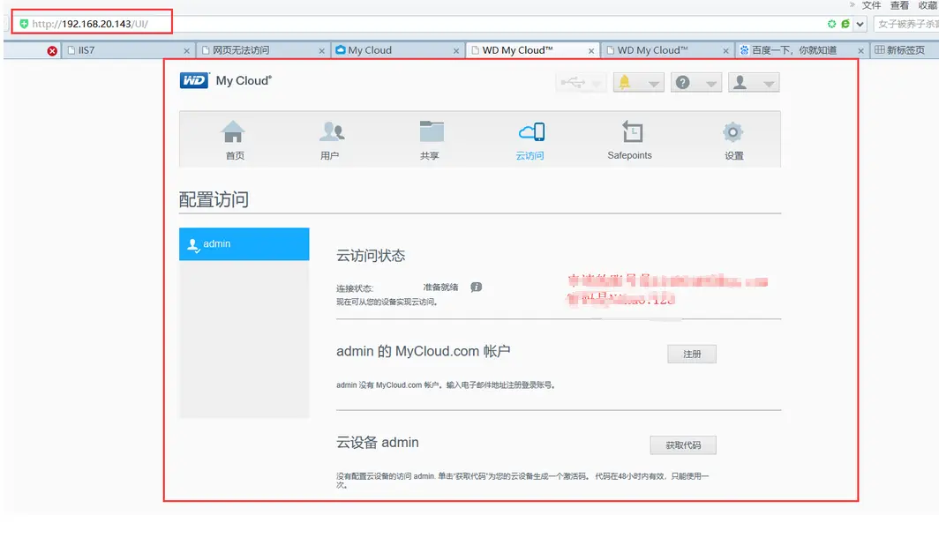The width and height of the screenshot is (939, 560).
Task: Click the admin 的 MyCloud.com 帐户 heading
Action: coord(424,351)
